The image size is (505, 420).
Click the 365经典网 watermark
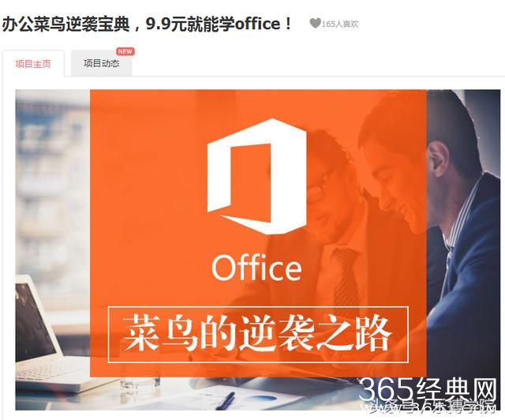point(428,390)
